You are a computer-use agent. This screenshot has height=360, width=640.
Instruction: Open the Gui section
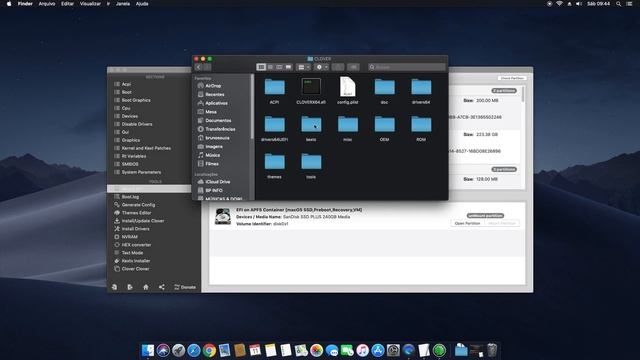125,132
